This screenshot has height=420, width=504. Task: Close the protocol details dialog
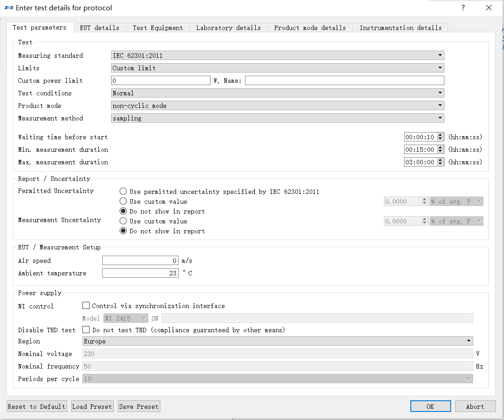click(x=489, y=8)
